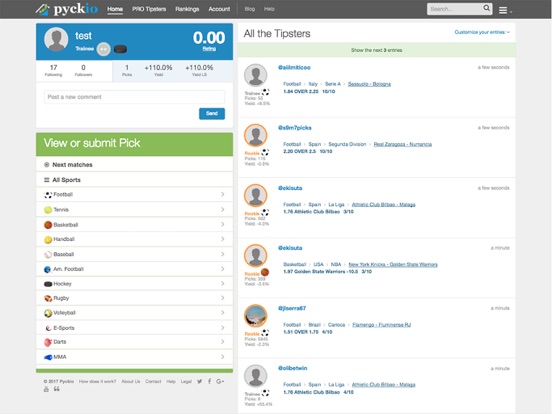The height and width of the screenshot is (414, 552).
Task: Open About Us footer link
Action: 131,381
